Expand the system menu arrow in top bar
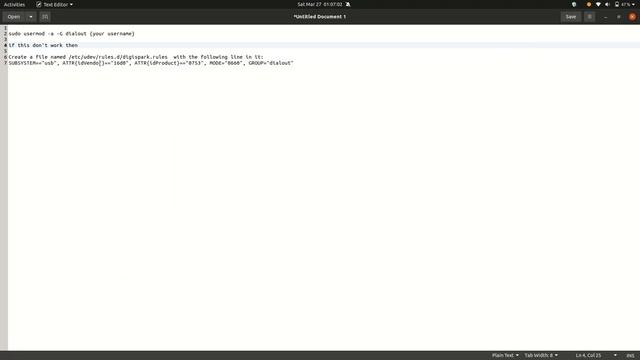This screenshot has width=640, height=360. pos(633,4)
